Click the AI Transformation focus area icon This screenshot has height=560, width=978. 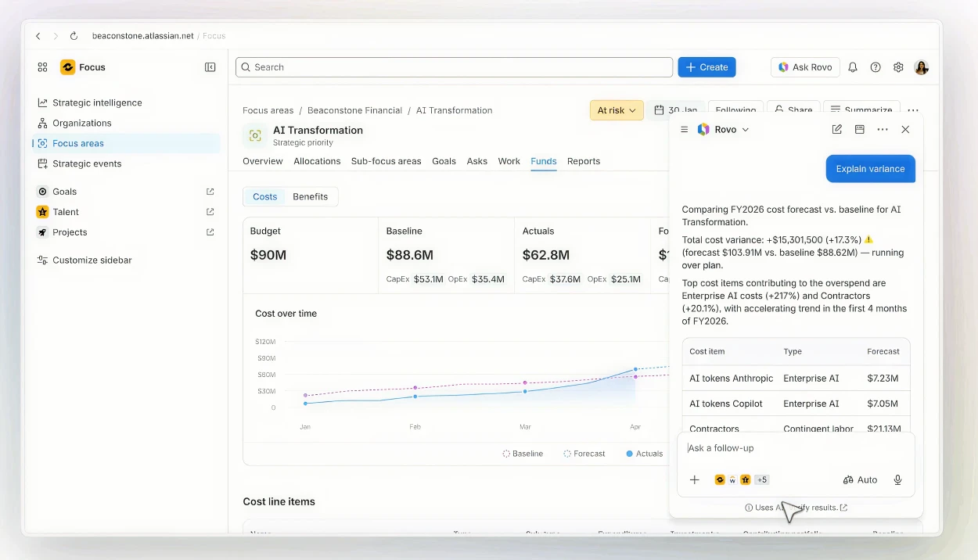255,135
